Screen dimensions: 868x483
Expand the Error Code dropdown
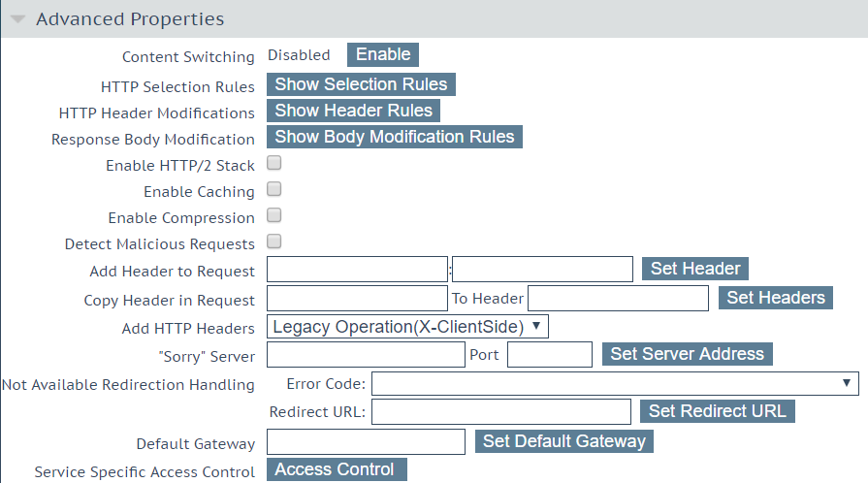pos(615,383)
